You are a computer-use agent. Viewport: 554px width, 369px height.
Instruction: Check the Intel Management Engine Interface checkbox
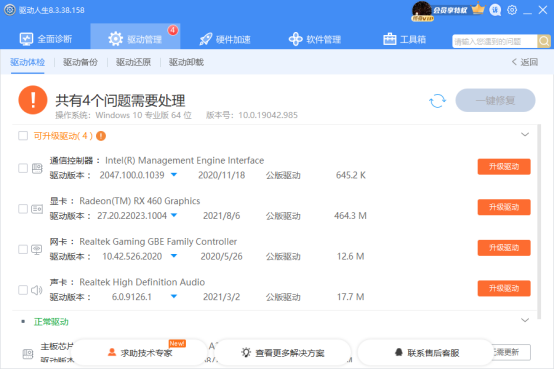coord(23,168)
